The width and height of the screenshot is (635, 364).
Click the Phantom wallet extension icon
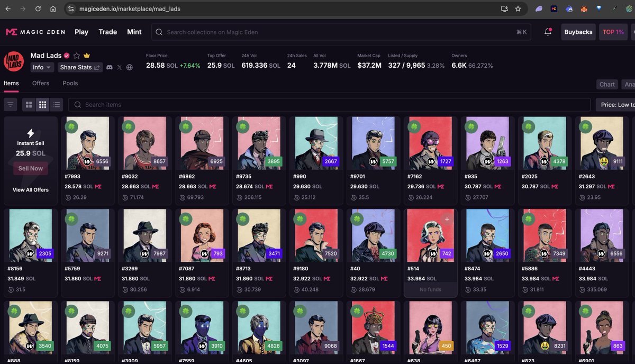(539, 9)
